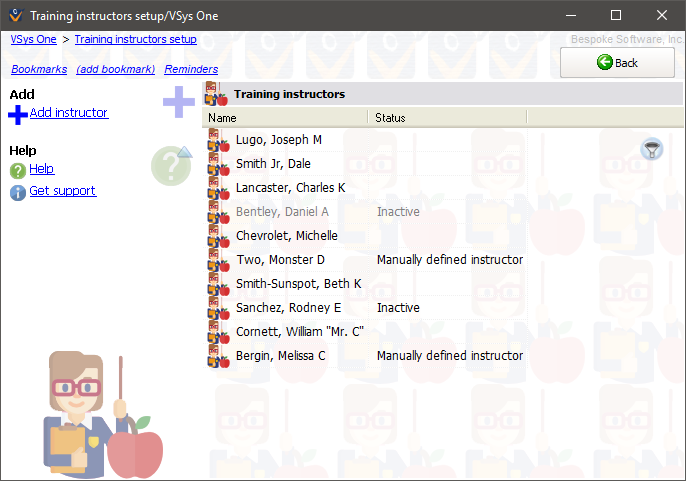The height and width of the screenshot is (481, 686).
Task: Click the (add bookmark) link
Action: [115, 69]
